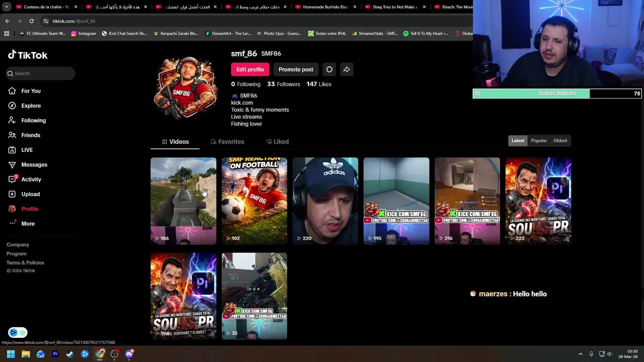644x362 pixels.
Task: Click the TikTok search field
Action: (x=40, y=73)
